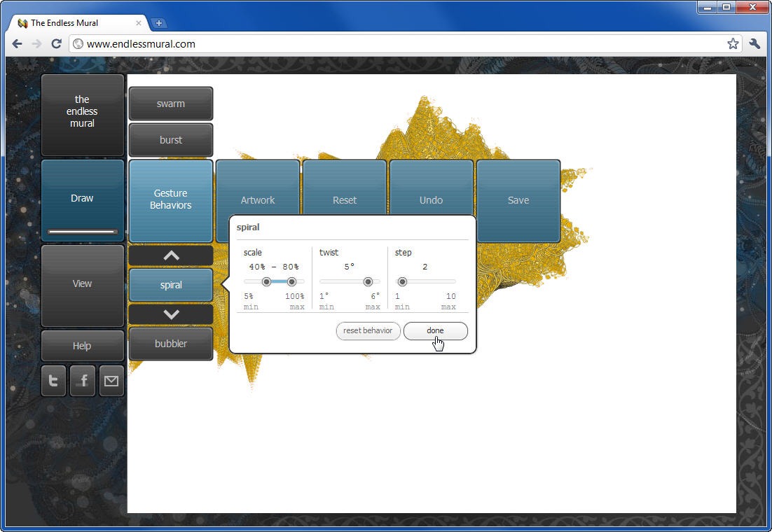Click the scale maximum slider handle
The height and width of the screenshot is (532, 772).
pyautogui.click(x=291, y=281)
